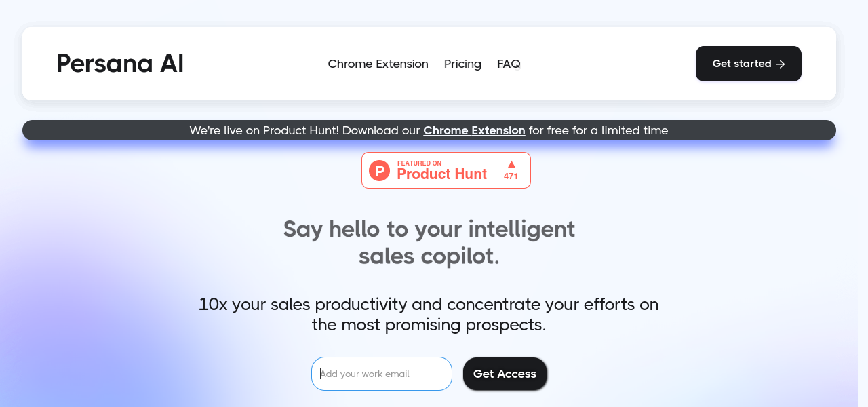Click the Persana AI logo
The width and height of the screenshot is (868, 407).
pyautogui.click(x=120, y=64)
